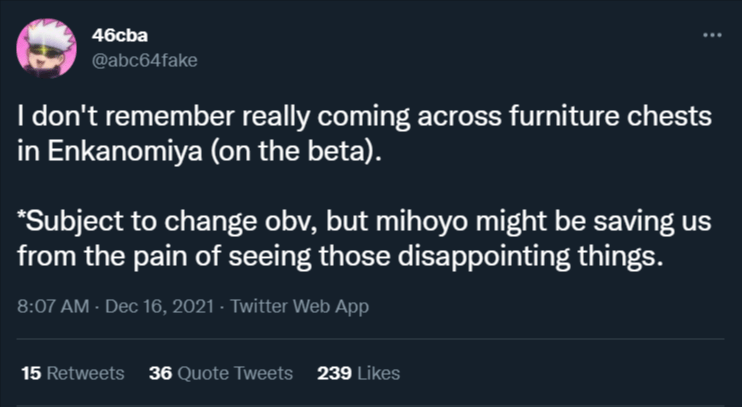Click the "*Subject to change obv" text
Image resolution: width=742 pixels, height=407 pixels.
point(169,221)
